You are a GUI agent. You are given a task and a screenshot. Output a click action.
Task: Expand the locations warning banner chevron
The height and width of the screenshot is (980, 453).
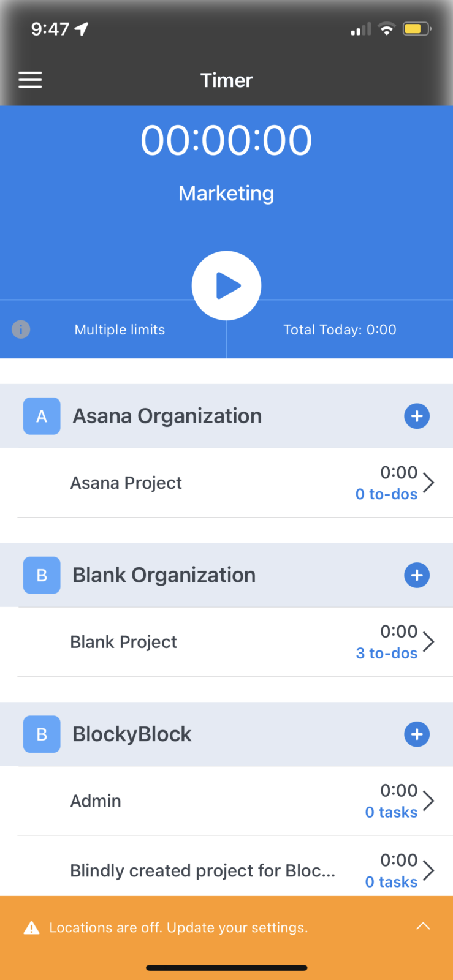[x=423, y=926]
